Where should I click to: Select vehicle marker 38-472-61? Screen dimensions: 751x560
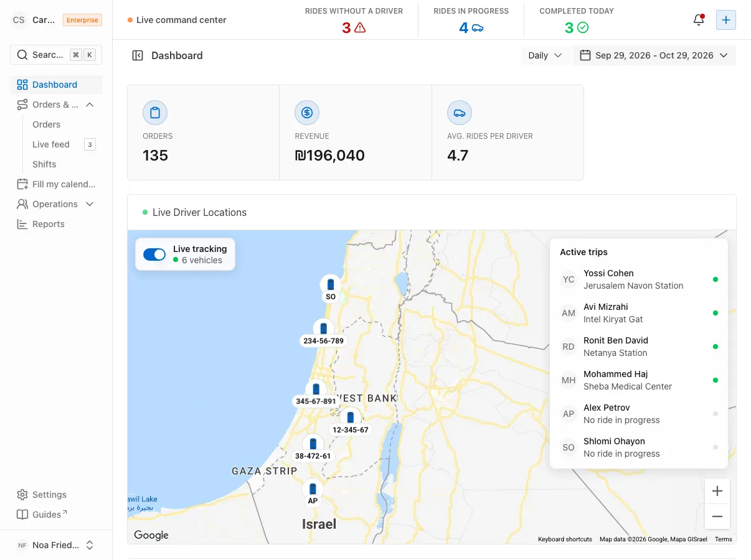[313, 448]
